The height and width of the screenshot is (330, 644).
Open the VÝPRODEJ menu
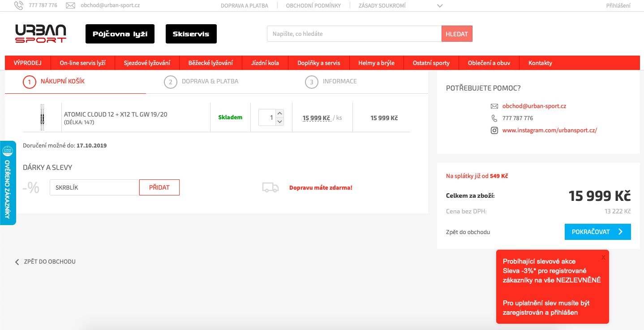(x=28, y=63)
